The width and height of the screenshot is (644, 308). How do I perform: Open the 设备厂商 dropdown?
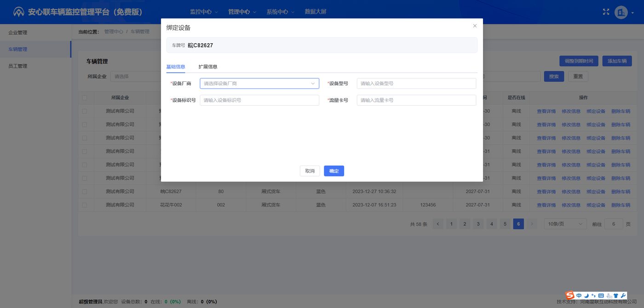tap(259, 84)
